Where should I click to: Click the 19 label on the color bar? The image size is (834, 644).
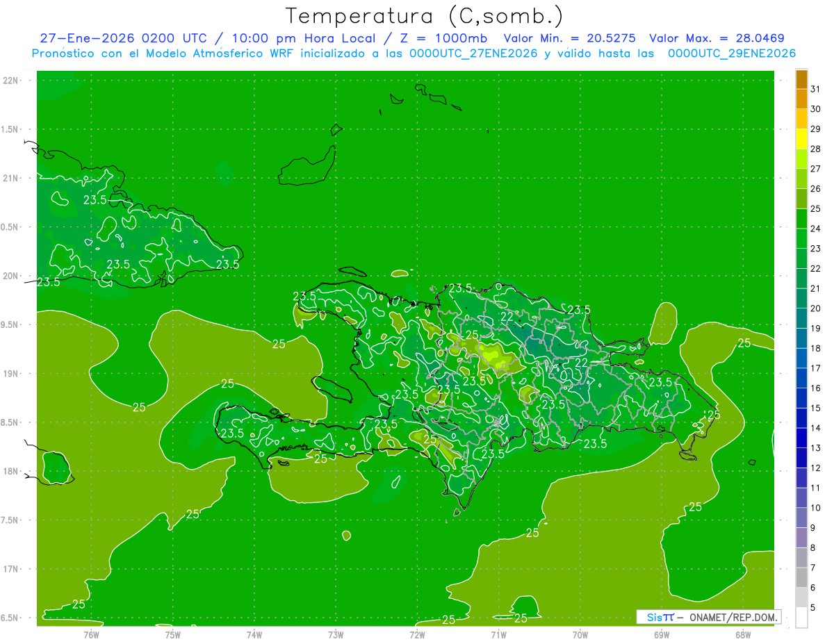pyautogui.click(x=816, y=329)
